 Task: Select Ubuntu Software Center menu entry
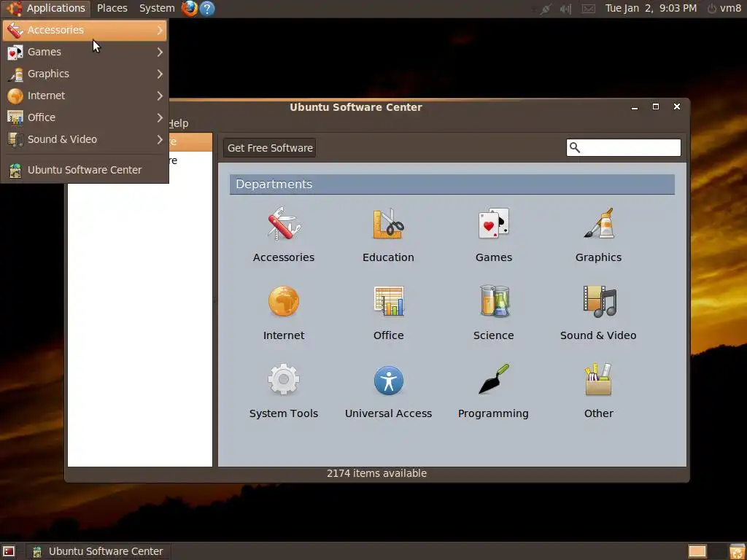(x=85, y=170)
